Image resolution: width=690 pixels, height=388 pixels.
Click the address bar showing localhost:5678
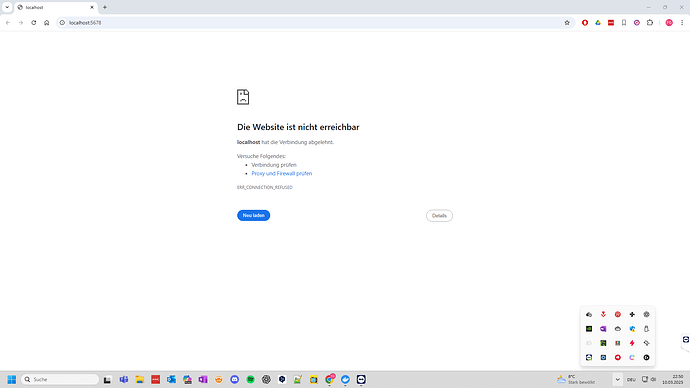point(312,22)
